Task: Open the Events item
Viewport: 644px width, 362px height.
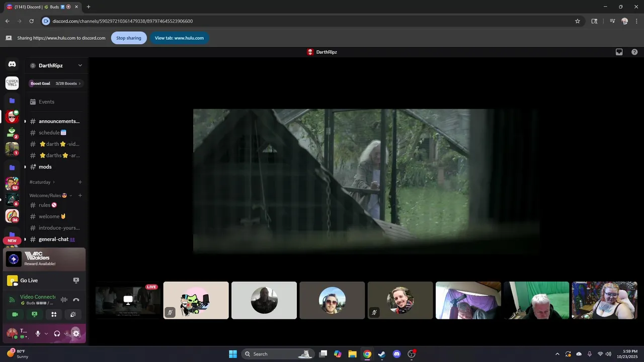Action: click(x=56, y=102)
